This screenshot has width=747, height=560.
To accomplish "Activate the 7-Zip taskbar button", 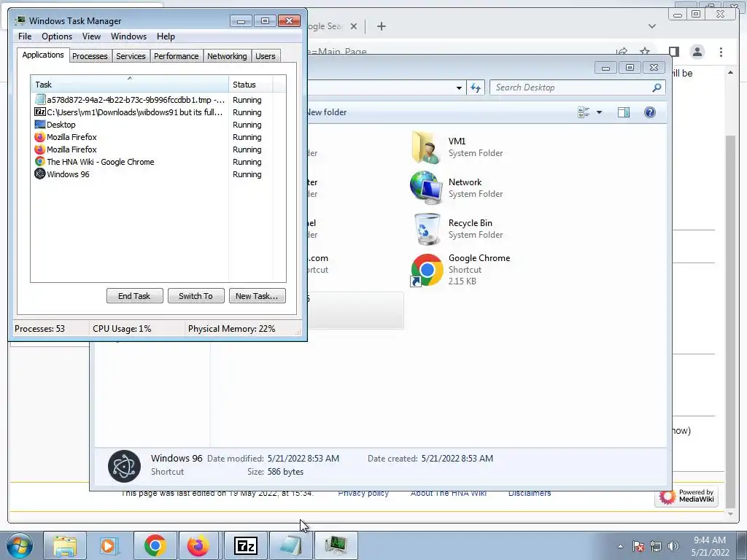I will tap(246, 545).
